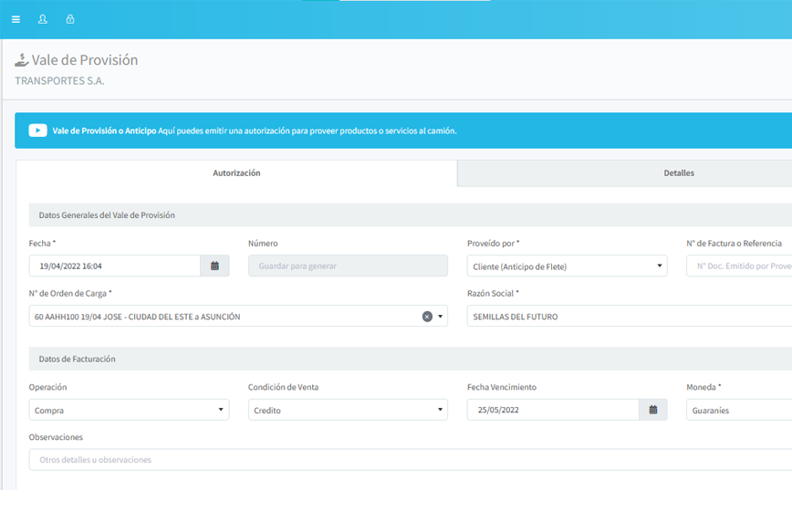Open the Moneda dropdown
Viewport: 792px width, 532px height.
point(738,411)
